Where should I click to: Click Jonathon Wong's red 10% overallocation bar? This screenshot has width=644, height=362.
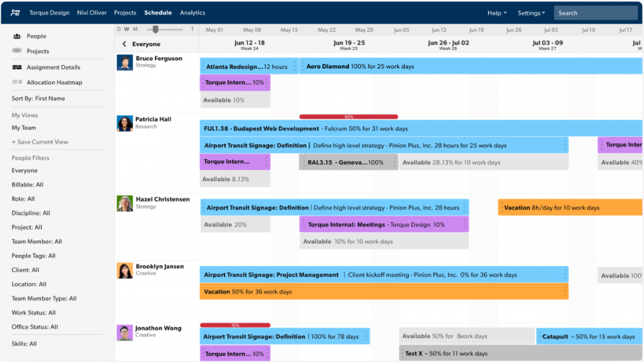[235, 325]
